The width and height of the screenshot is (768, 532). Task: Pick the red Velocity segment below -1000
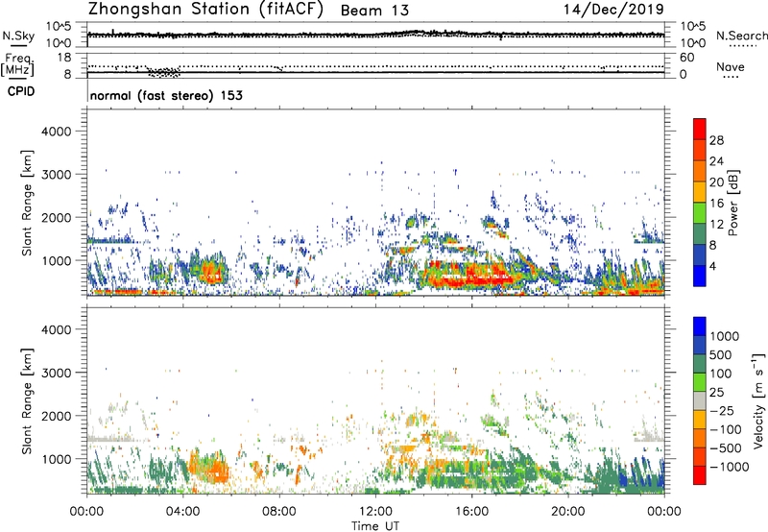700,475
